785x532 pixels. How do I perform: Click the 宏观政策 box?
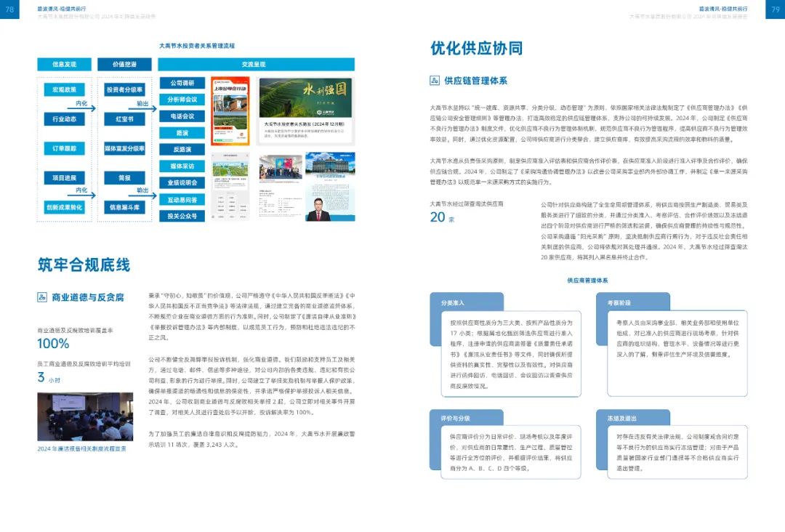pos(64,89)
